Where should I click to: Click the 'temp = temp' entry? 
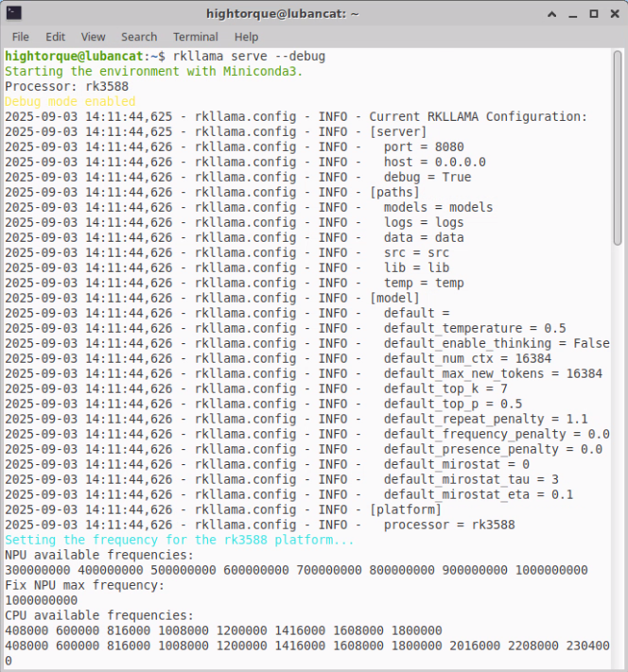pos(424,283)
